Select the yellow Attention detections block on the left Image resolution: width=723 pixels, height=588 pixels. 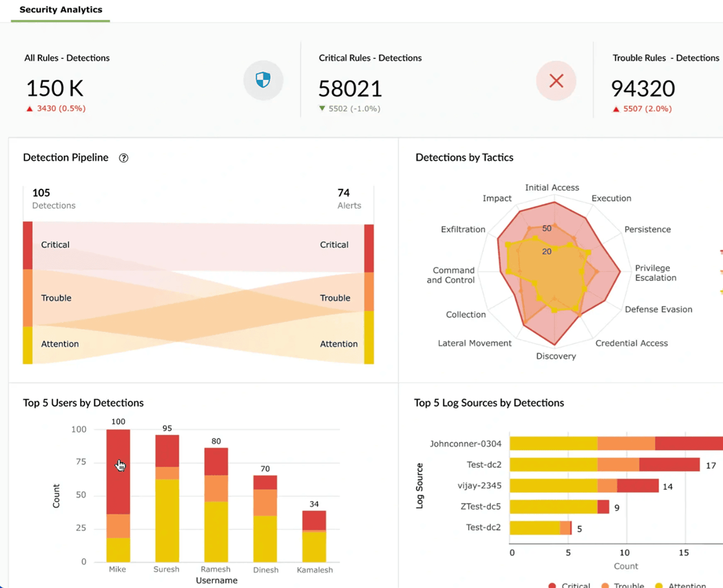[x=28, y=345]
